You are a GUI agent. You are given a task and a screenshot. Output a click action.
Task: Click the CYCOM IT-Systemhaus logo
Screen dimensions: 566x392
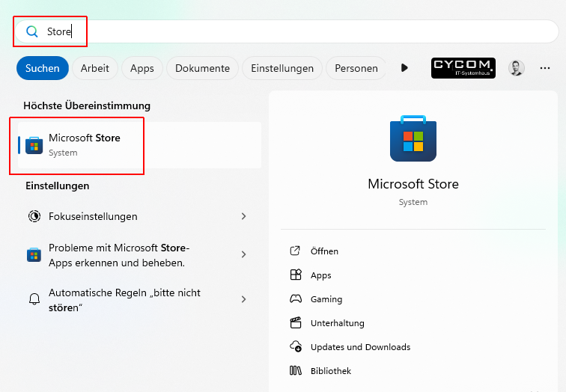pyautogui.click(x=463, y=68)
